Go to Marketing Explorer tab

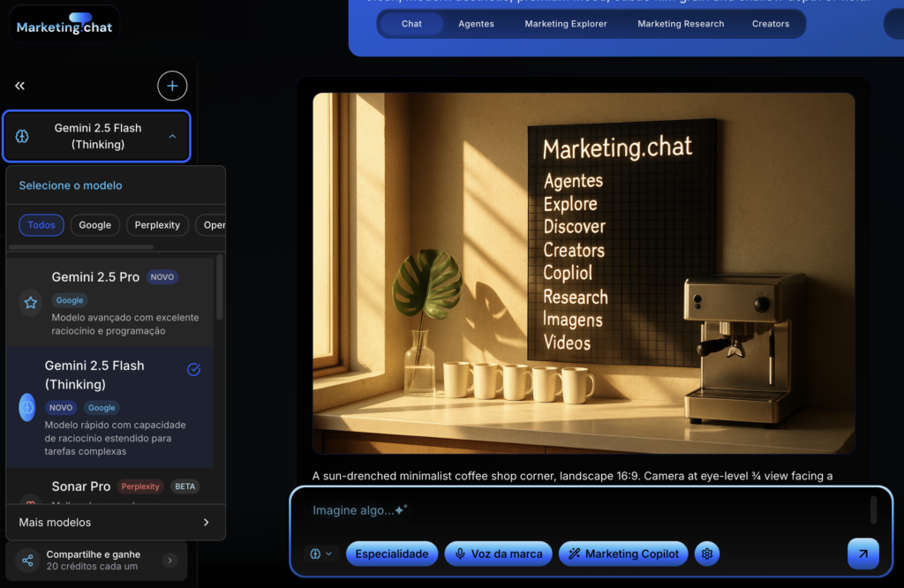(566, 24)
